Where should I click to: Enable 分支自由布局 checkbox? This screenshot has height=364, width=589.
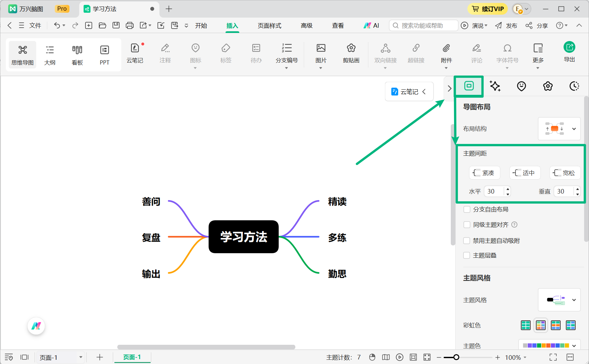tap(467, 209)
